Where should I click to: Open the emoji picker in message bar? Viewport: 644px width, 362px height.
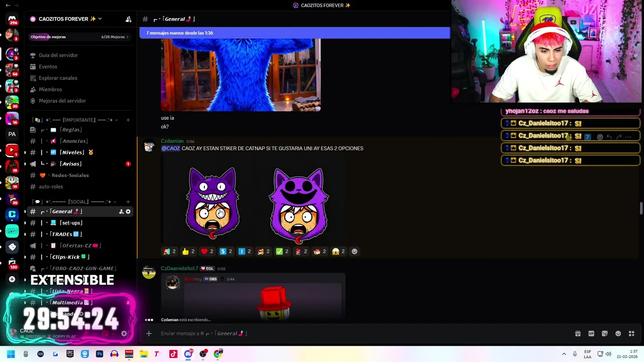(618, 333)
